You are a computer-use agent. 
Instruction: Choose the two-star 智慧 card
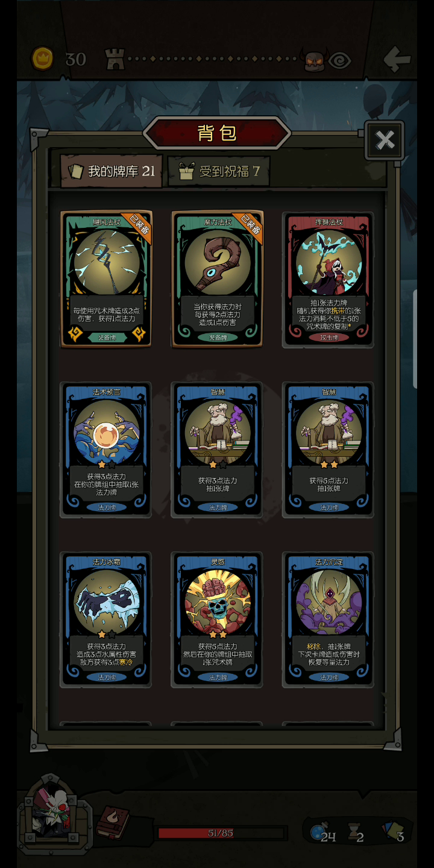pyautogui.click(x=329, y=450)
